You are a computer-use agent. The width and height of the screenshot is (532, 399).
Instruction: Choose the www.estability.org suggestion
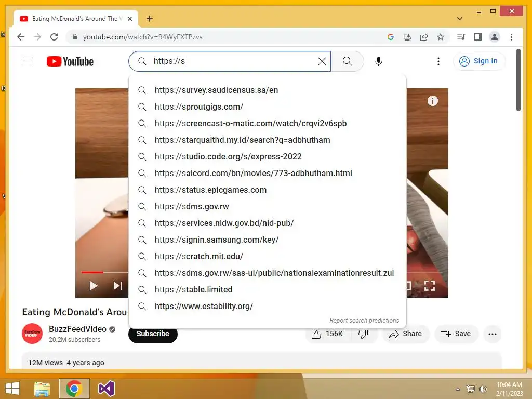click(268, 307)
